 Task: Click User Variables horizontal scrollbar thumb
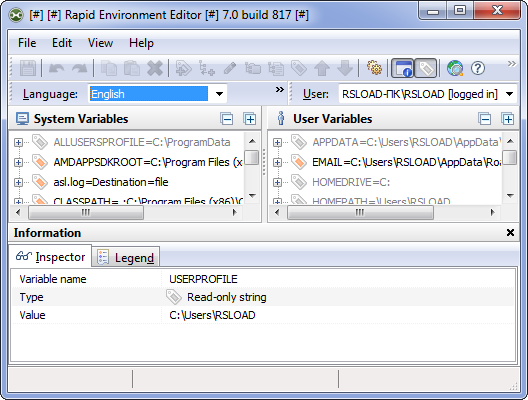coord(360,212)
